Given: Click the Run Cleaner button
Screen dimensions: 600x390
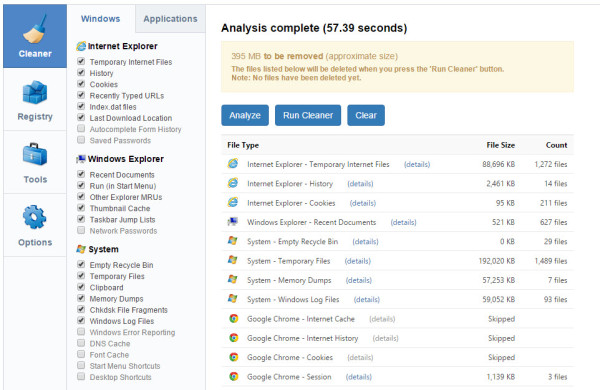Looking at the screenshot, I should (x=308, y=115).
